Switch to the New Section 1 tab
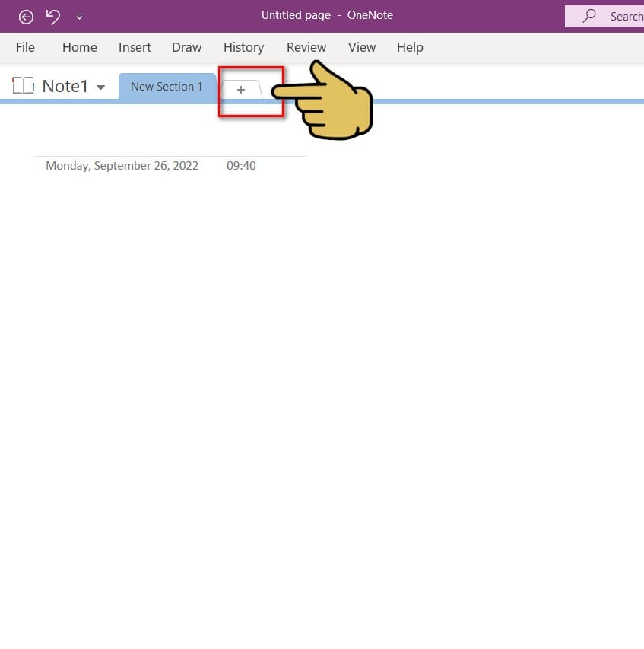Image resolution: width=644 pixels, height=649 pixels. (x=167, y=86)
